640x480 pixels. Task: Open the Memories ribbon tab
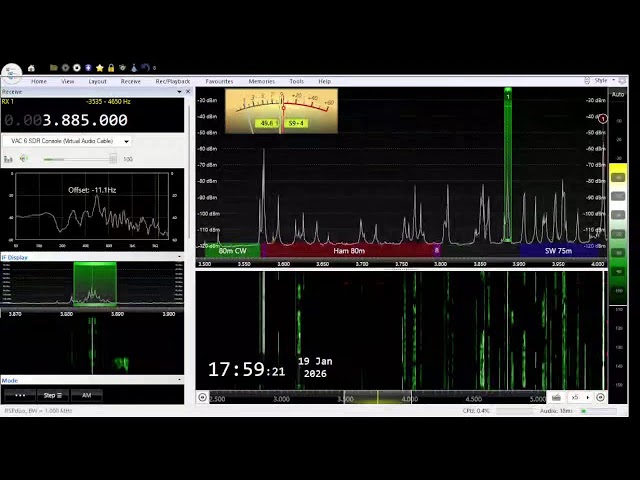tap(262, 81)
